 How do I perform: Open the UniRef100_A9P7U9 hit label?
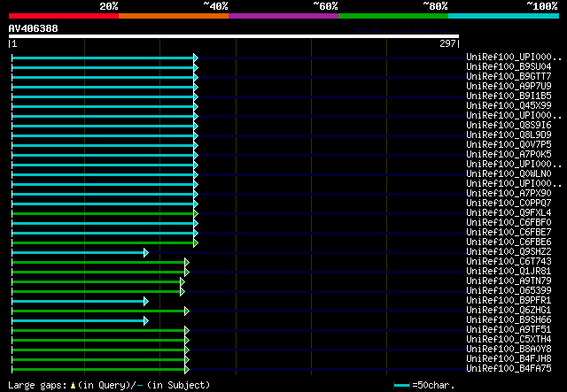pos(509,86)
